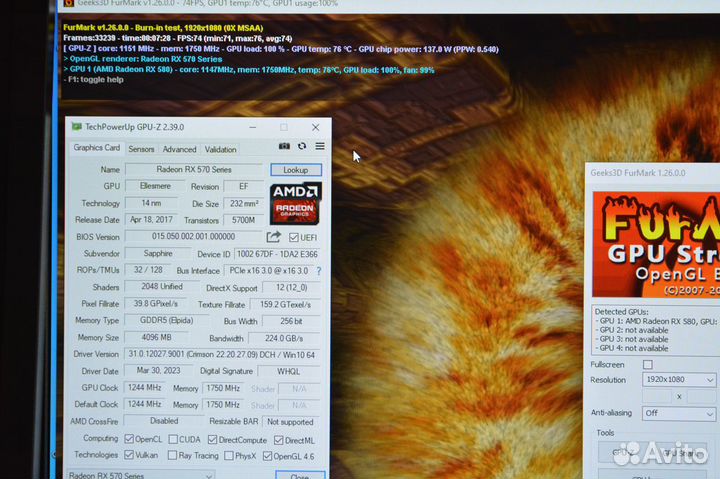This screenshot has height=479, width=720.
Task: Click the GPU-Z screenshot camera icon
Action: (284, 147)
